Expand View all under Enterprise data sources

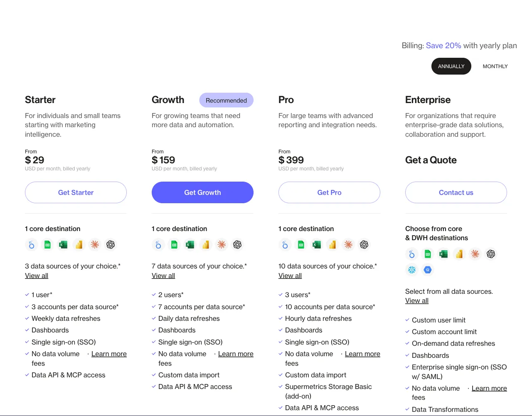pyautogui.click(x=416, y=300)
